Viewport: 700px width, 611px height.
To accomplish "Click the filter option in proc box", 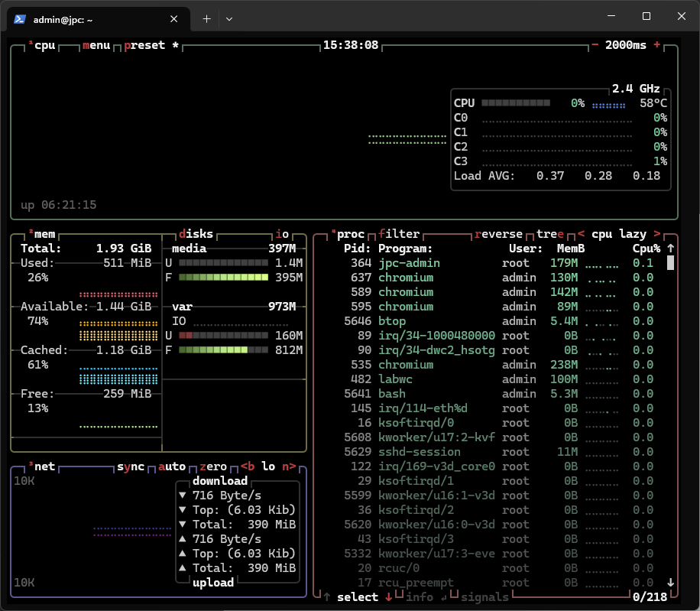I will point(398,234).
